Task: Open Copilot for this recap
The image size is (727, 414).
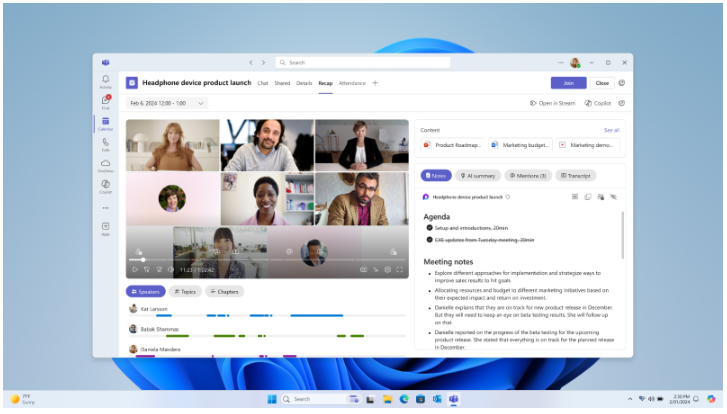Action: pos(598,103)
